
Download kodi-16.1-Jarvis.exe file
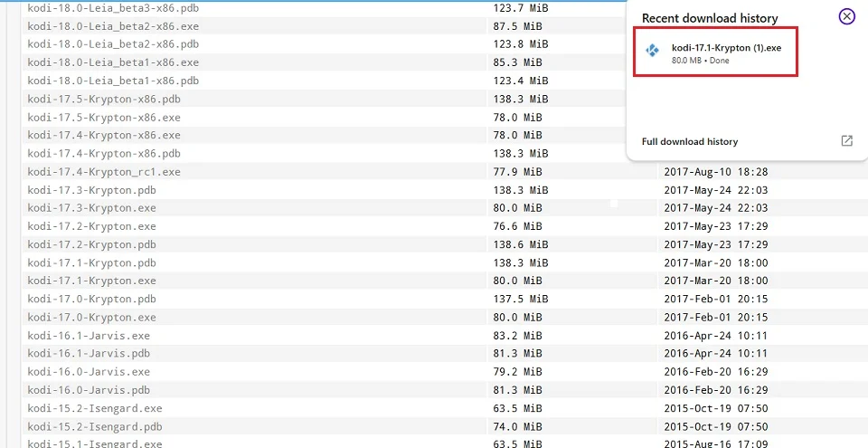89,336
